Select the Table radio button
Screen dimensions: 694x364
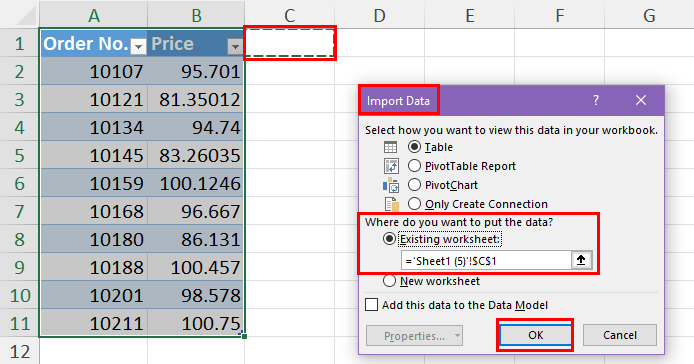[414, 147]
